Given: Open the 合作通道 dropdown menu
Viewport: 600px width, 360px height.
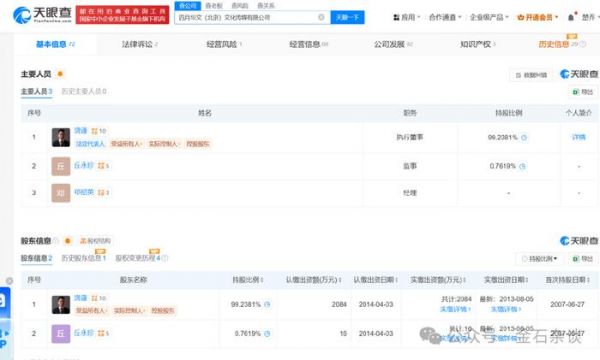Looking at the screenshot, I should tap(445, 17).
